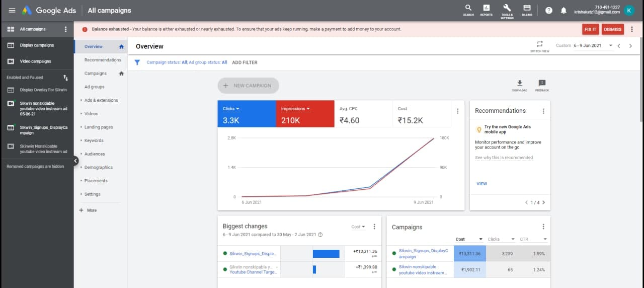Screen dimensions: 644x288
Task: Collapse the side navigation panel arrow
Action: (75, 161)
